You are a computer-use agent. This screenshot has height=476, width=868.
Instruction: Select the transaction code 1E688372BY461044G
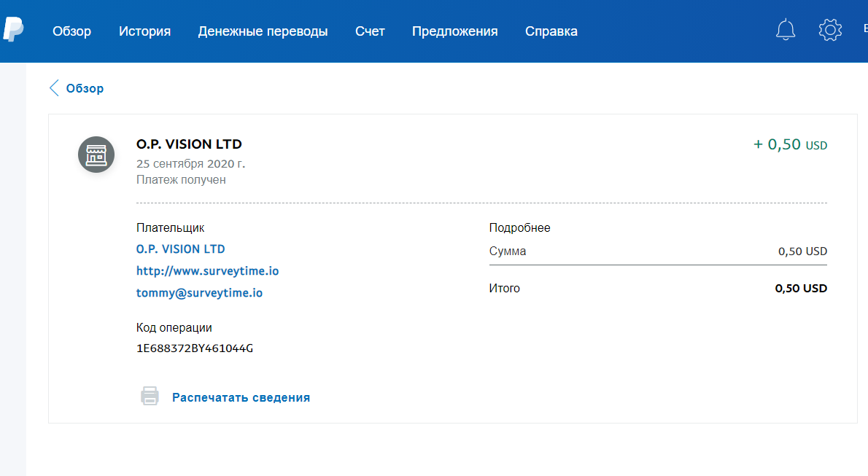195,348
